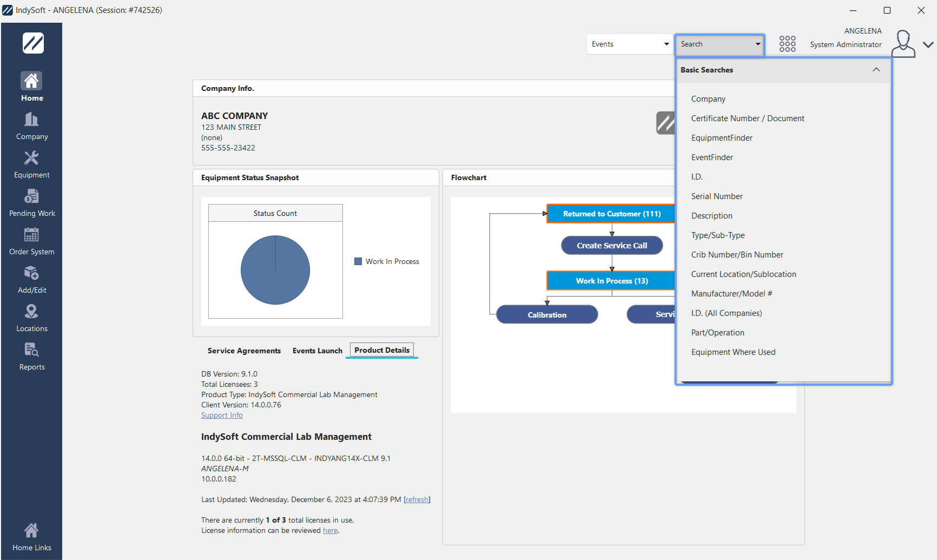Click the user profile avatar icon
937x560 pixels.
click(903, 44)
